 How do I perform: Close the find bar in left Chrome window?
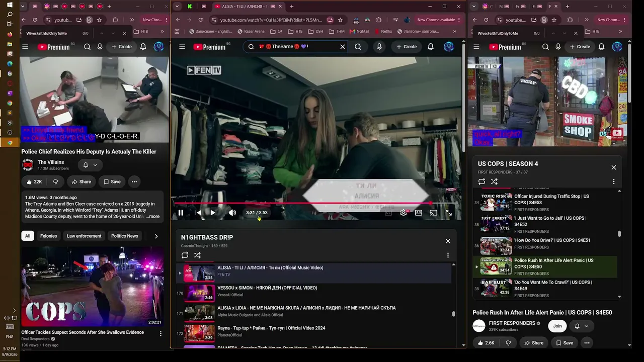pos(124,33)
